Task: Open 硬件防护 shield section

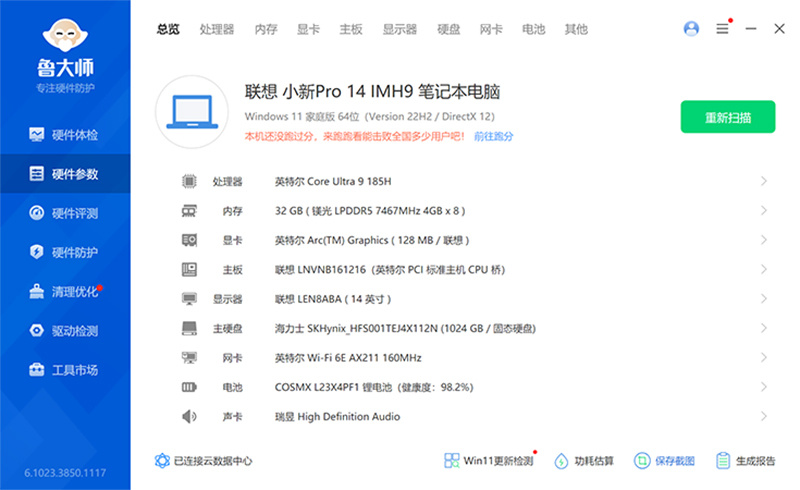Action: [64, 252]
